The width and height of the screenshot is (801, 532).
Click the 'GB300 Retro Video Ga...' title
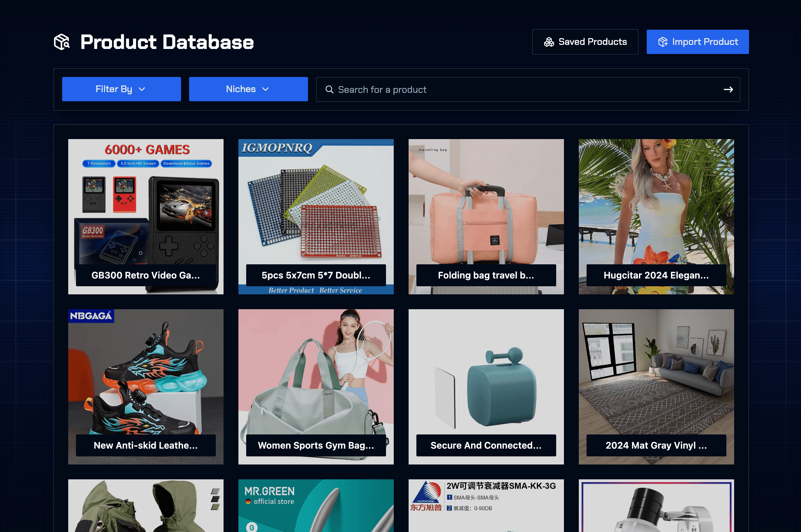146,275
